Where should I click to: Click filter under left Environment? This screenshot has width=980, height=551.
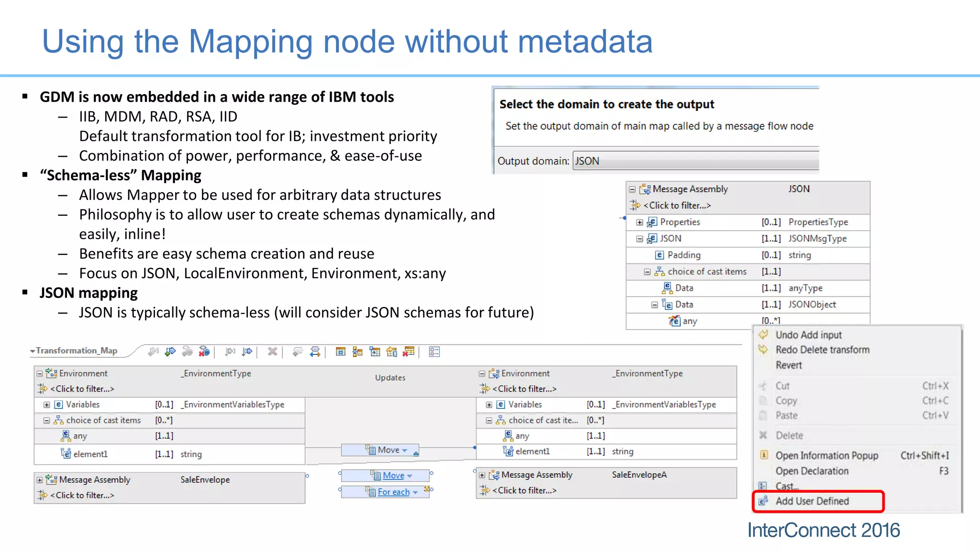click(x=82, y=389)
